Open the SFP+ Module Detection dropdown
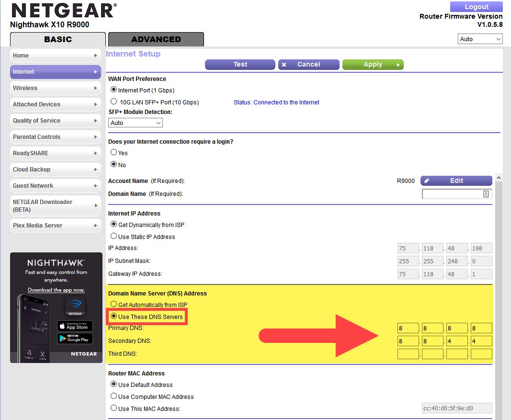 (x=135, y=123)
